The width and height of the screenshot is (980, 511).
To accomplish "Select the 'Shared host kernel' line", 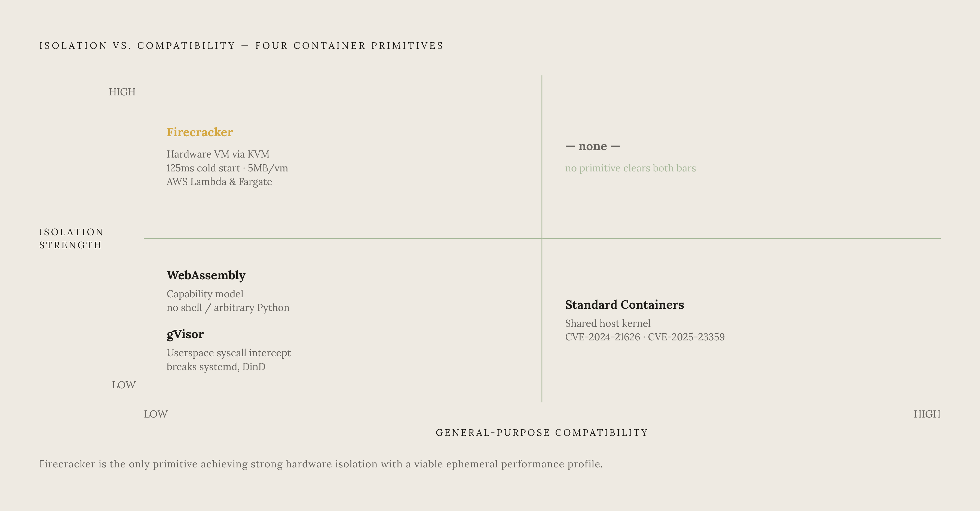I will [608, 323].
